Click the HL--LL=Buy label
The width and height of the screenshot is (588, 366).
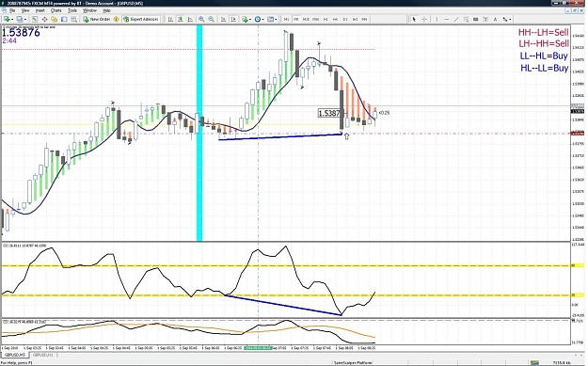click(x=544, y=69)
